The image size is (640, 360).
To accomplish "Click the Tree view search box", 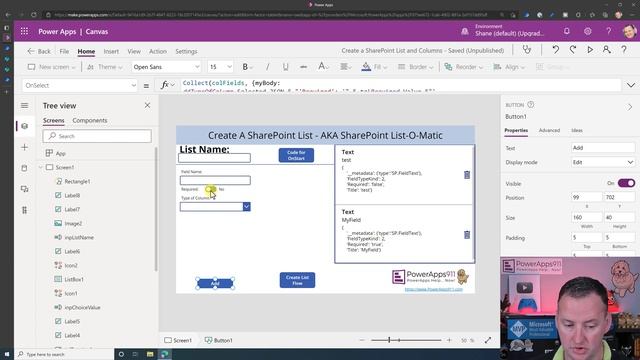I will [97, 136].
